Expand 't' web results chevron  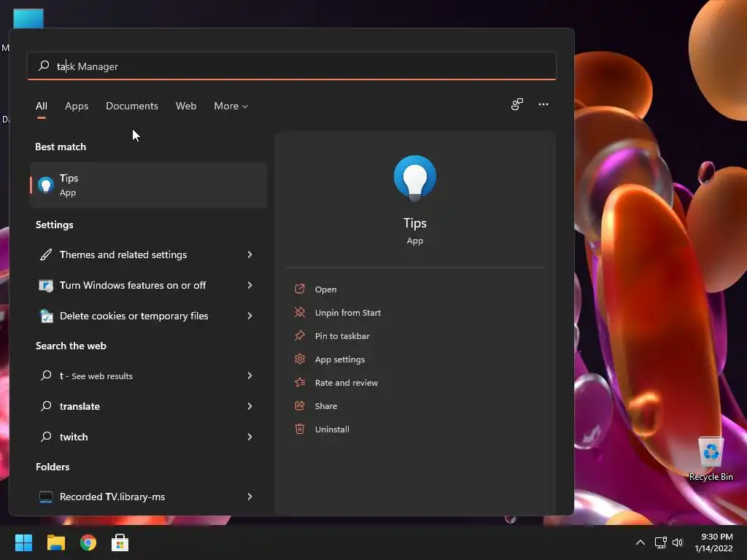[249, 376]
